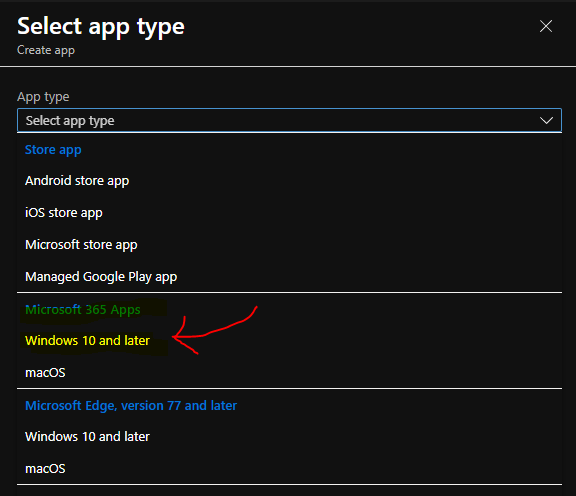
Task: Click the Microsoft 365 Apps group heading
Action: (83, 310)
